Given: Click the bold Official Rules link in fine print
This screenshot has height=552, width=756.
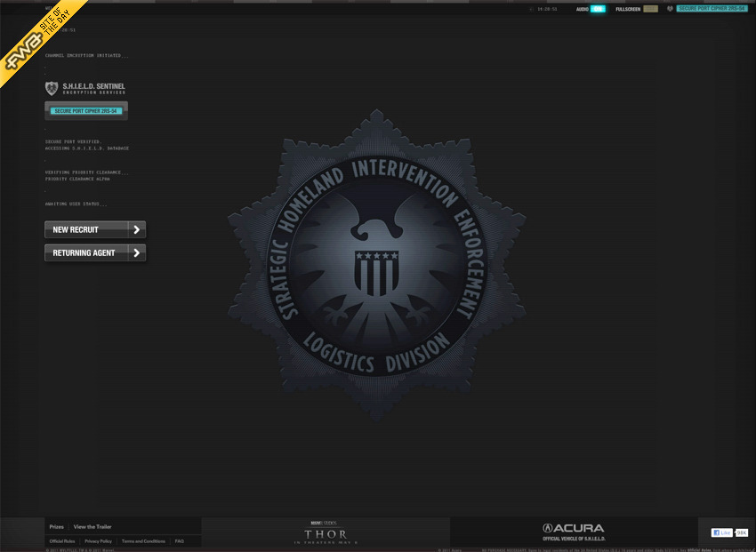Looking at the screenshot, I should 699,550.
